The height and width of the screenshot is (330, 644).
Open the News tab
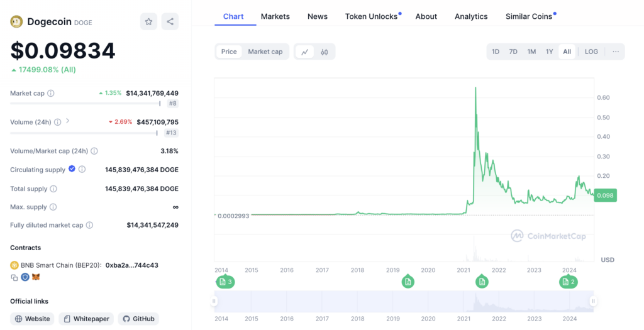pos(318,16)
